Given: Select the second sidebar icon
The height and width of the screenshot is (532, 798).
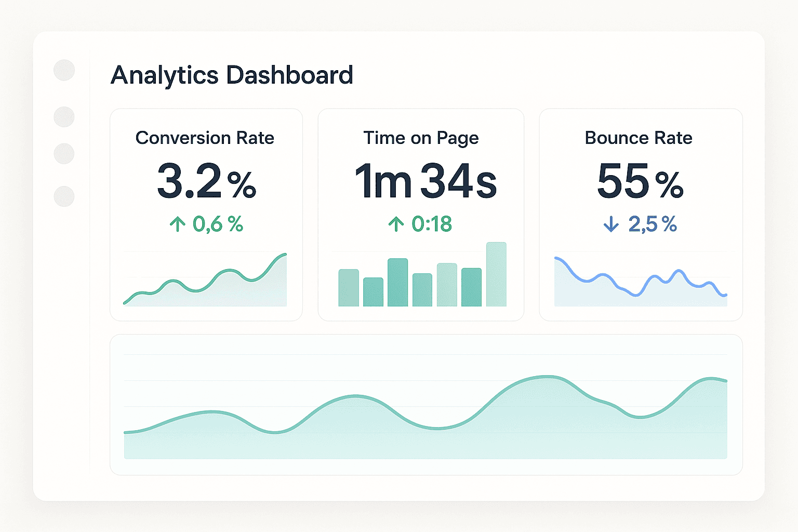Looking at the screenshot, I should click(x=63, y=117).
